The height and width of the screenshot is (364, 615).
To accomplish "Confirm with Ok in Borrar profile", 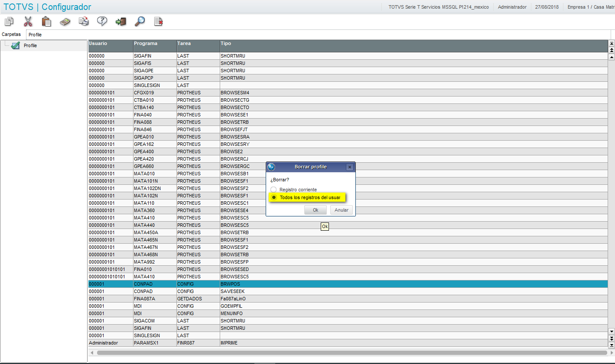I will pyautogui.click(x=316, y=210).
